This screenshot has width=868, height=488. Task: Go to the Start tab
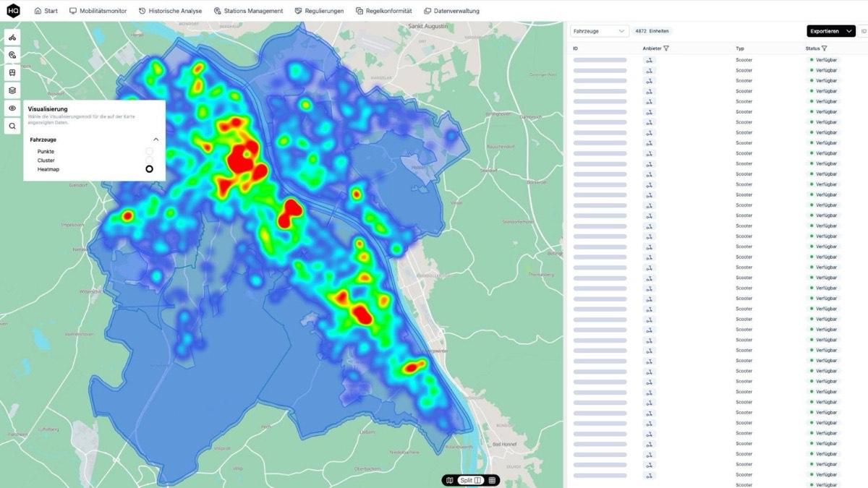click(46, 11)
